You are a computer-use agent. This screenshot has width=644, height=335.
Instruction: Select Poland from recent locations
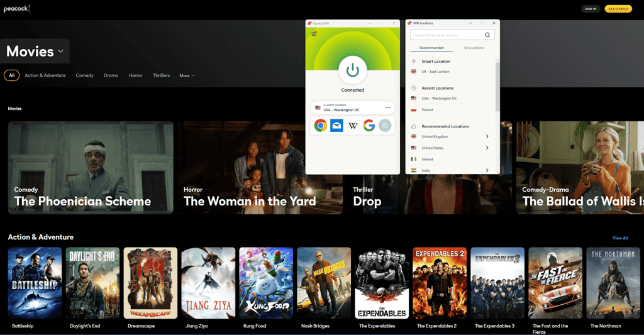click(x=427, y=109)
